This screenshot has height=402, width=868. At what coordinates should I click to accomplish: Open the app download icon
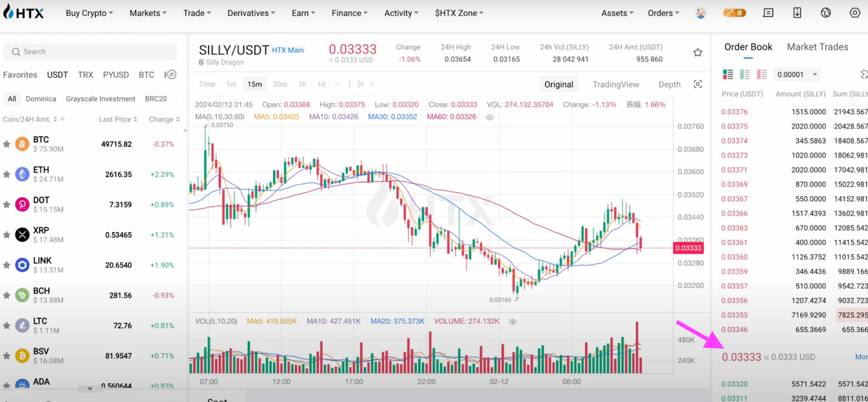click(x=797, y=12)
